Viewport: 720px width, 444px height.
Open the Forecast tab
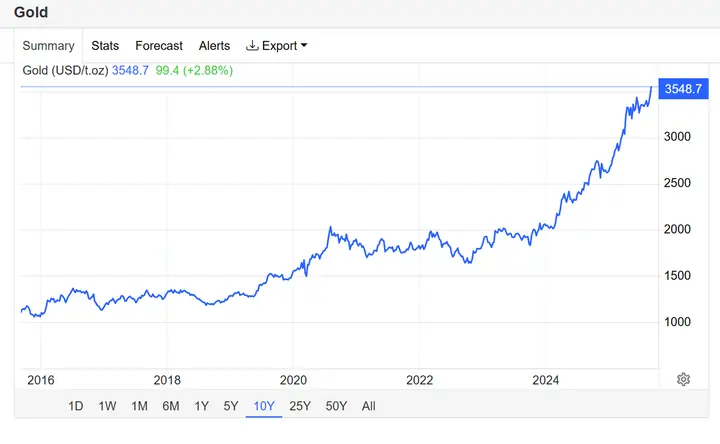point(159,46)
